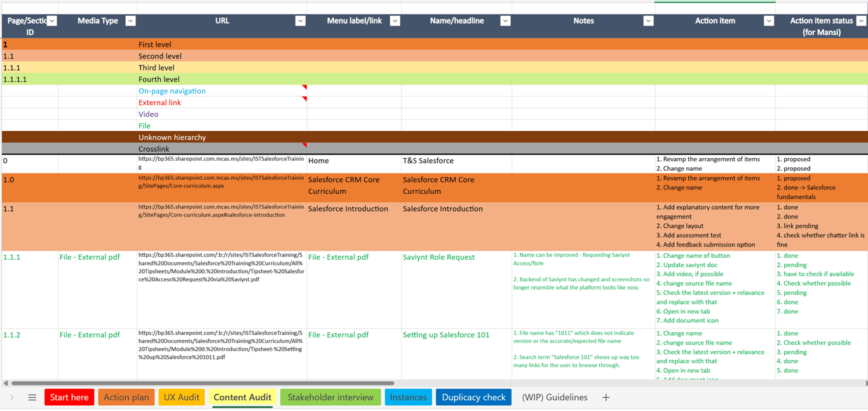Select the Notes cell about Saviynt backend
Image resolution: width=868 pixels, height=411 pixels.
[583, 290]
